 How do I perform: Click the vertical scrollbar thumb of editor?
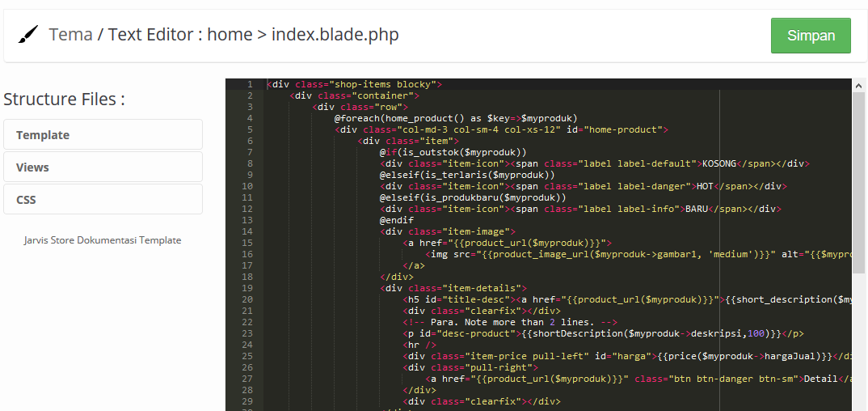pos(859,183)
